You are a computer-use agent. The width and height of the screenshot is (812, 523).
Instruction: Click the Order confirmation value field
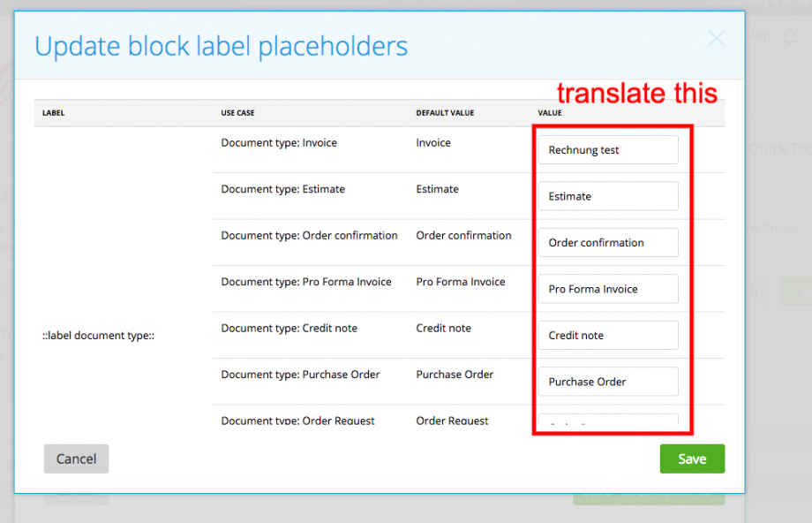[607, 242]
